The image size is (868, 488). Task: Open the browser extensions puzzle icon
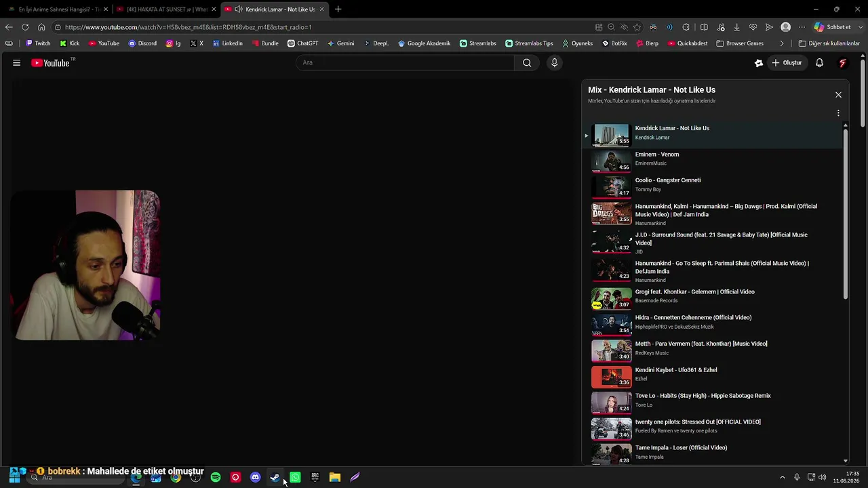point(686,27)
